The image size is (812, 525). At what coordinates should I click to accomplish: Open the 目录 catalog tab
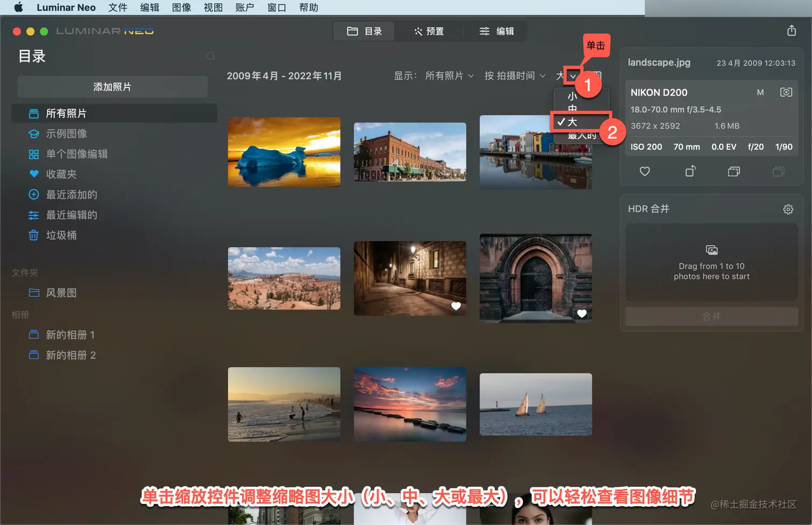364,31
